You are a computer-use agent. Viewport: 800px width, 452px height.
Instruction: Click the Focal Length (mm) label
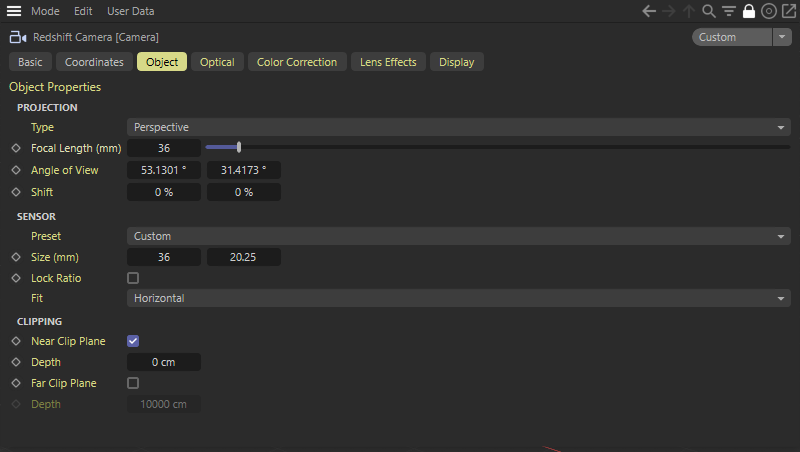pos(76,148)
